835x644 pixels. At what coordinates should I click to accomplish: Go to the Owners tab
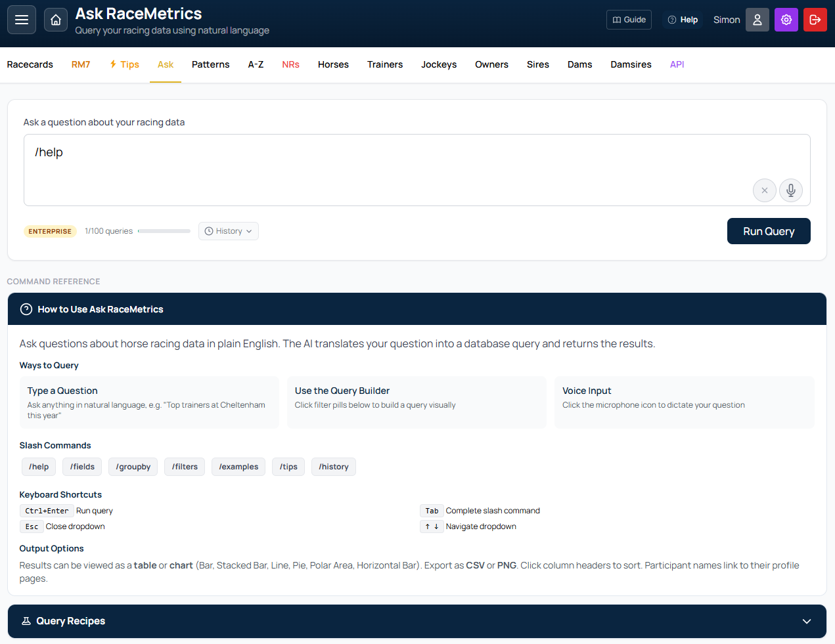[x=491, y=64]
